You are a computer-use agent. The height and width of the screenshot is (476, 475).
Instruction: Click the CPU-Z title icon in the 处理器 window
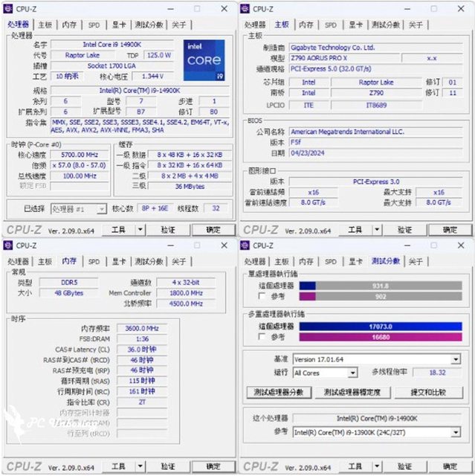pyautogui.click(x=8, y=9)
